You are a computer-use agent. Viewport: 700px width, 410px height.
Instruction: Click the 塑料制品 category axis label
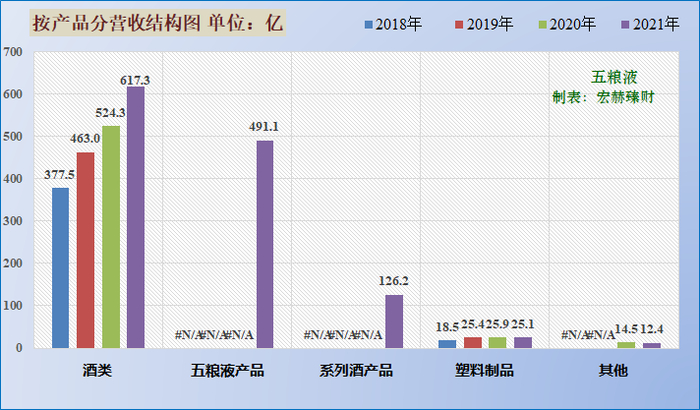484,370
